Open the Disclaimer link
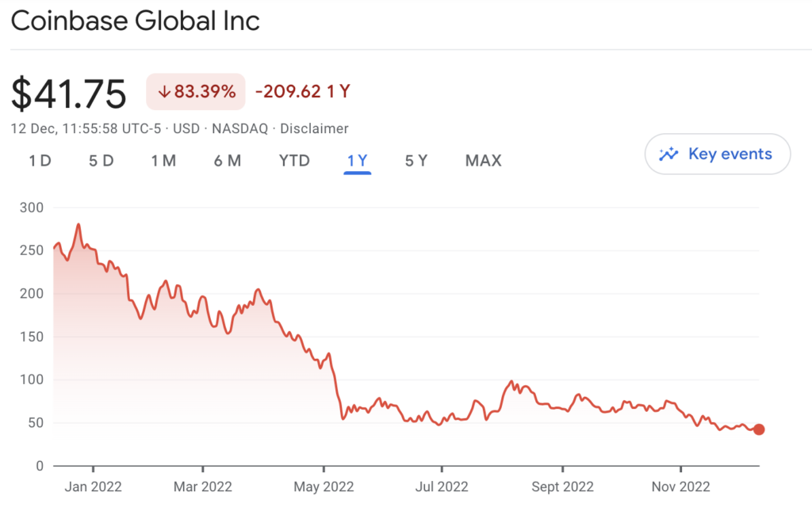Viewport: 812px width, 511px height. [x=314, y=128]
